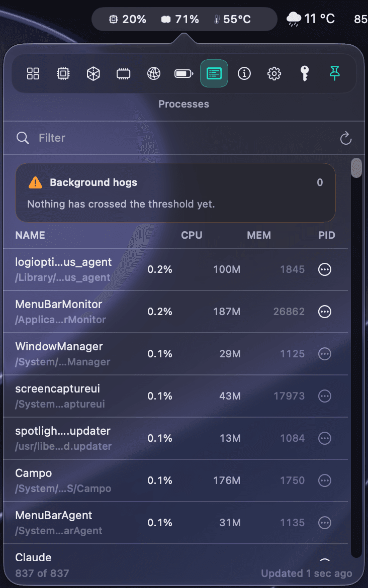The width and height of the screenshot is (368, 588).
Task: Select the MenuBarMonitor process name
Action: click(x=58, y=304)
